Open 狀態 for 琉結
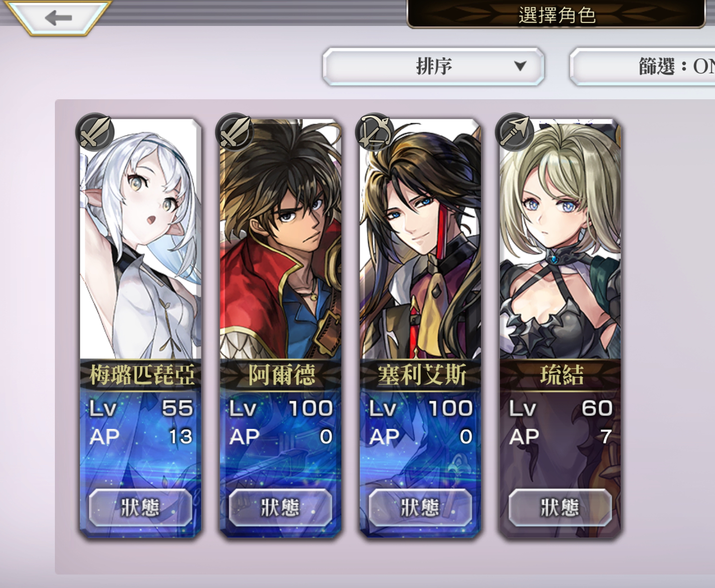 click(560, 507)
